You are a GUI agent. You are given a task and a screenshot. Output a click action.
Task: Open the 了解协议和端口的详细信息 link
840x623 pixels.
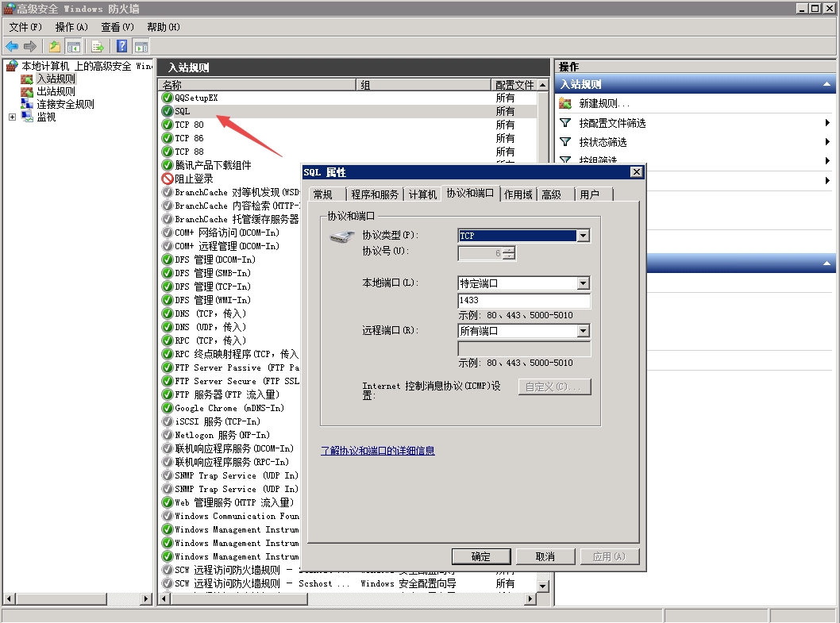pyautogui.click(x=377, y=451)
